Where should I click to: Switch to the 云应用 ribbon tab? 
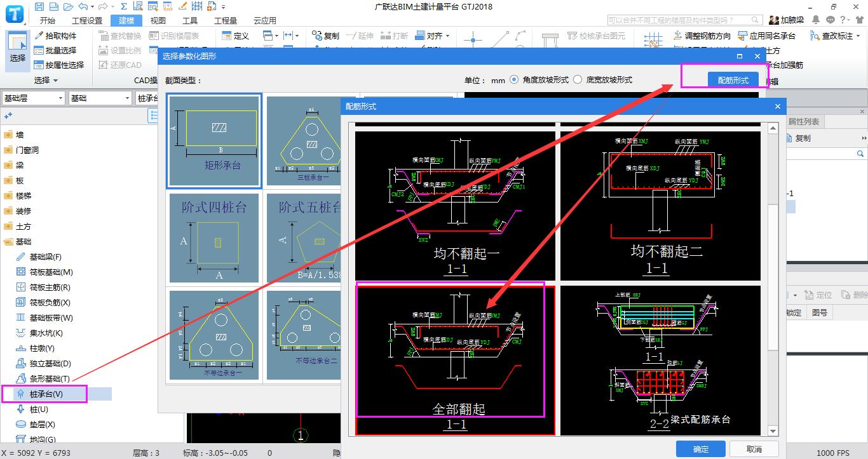pos(265,20)
